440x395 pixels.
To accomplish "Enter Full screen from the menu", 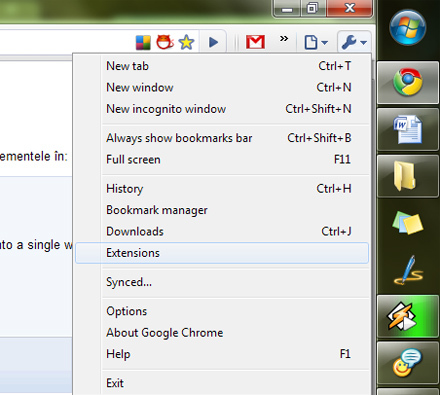I will coord(222,159).
